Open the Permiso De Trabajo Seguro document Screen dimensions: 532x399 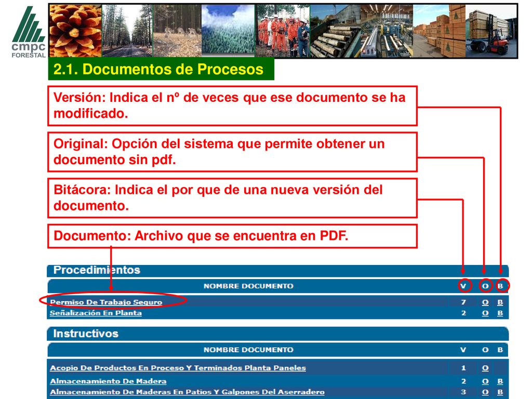[x=106, y=302]
